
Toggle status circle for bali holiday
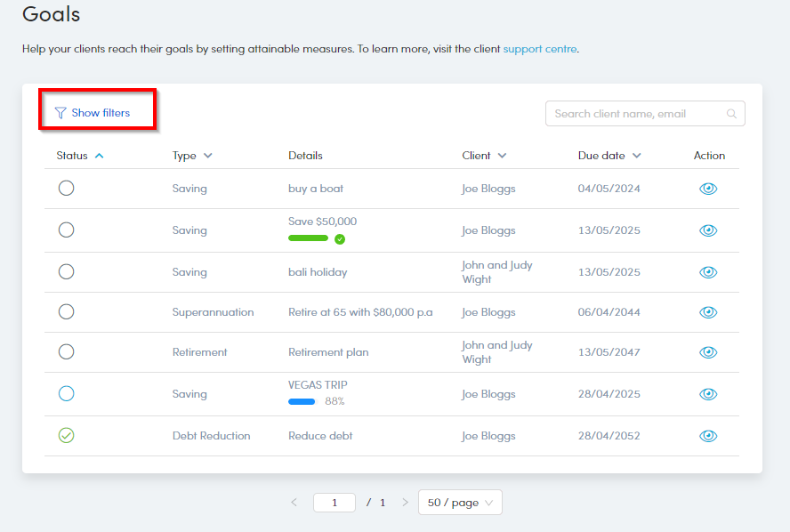pos(66,271)
